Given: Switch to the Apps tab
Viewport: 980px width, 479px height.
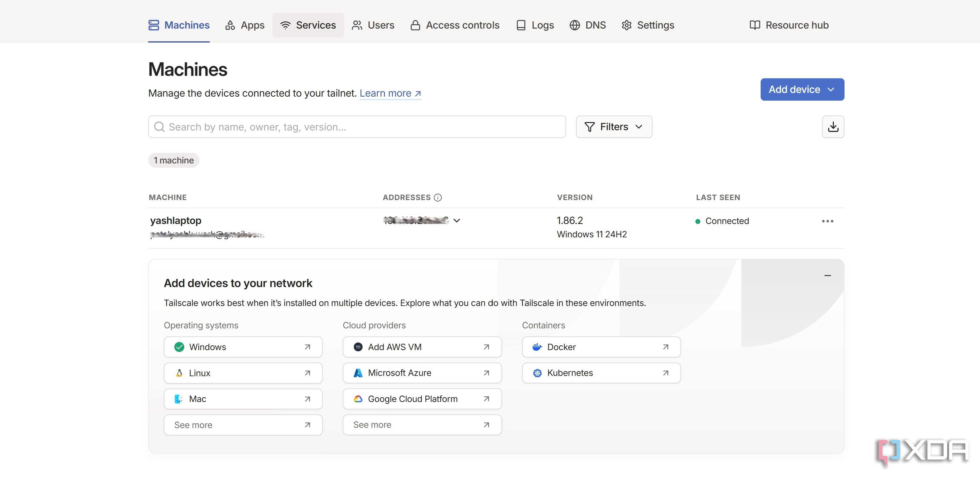Looking at the screenshot, I should (x=245, y=25).
